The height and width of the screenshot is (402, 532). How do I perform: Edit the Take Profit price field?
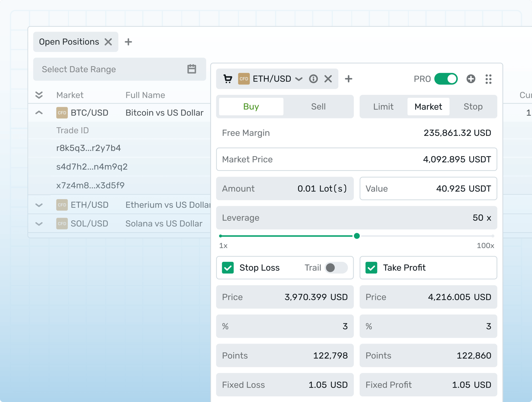point(428,297)
